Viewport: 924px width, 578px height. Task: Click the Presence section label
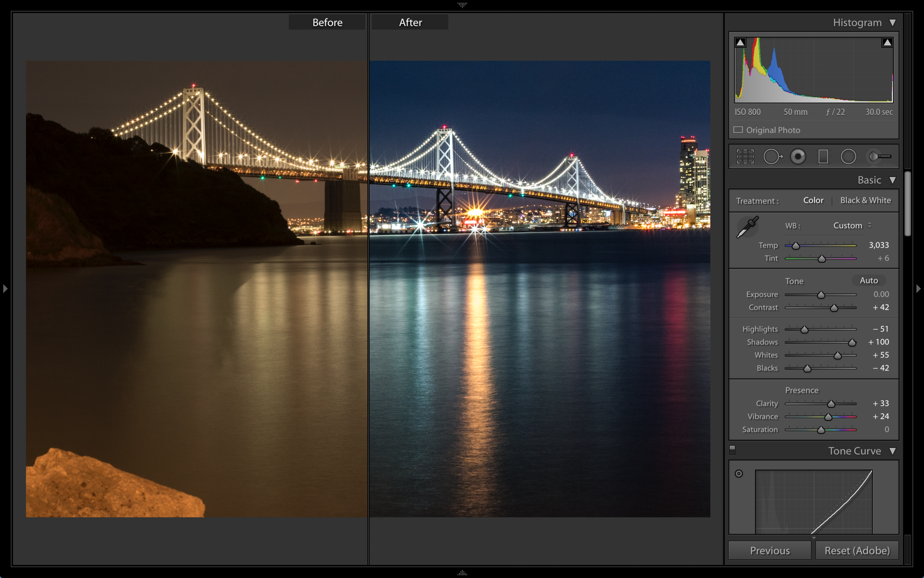[802, 390]
